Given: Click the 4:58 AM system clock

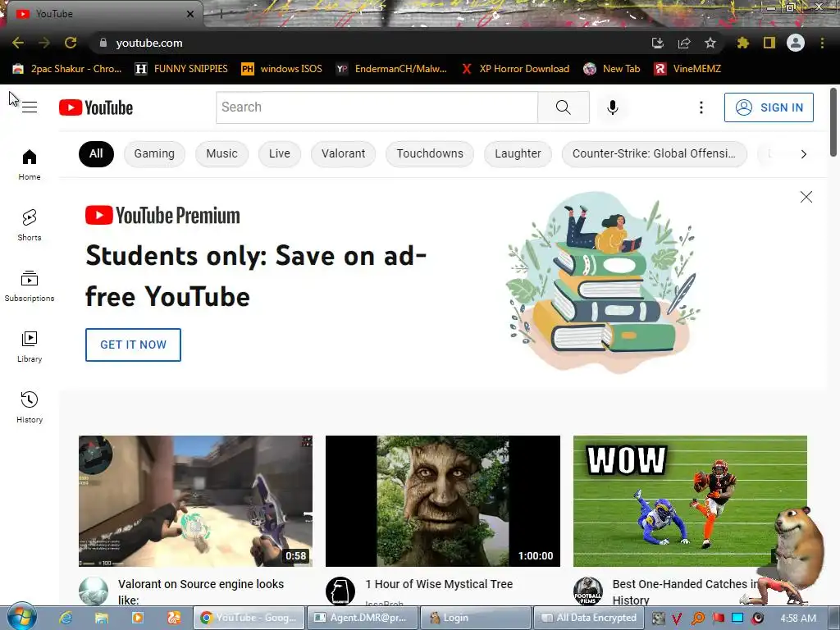Looking at the screenshot, I should (798, 619).
